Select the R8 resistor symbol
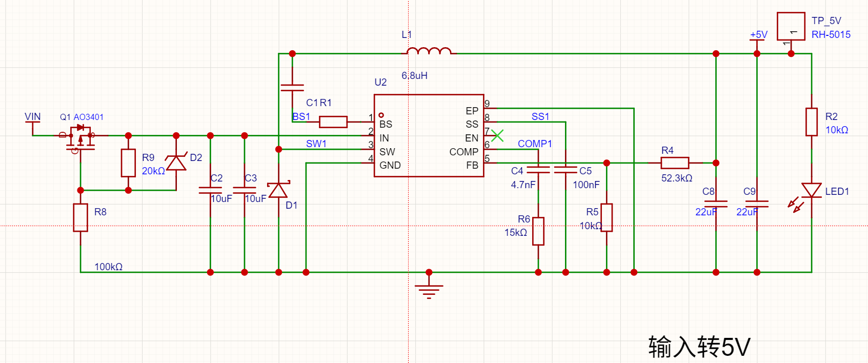Image resolution: width=868 pixels, height=363 pixels. [x=80, y=217]
